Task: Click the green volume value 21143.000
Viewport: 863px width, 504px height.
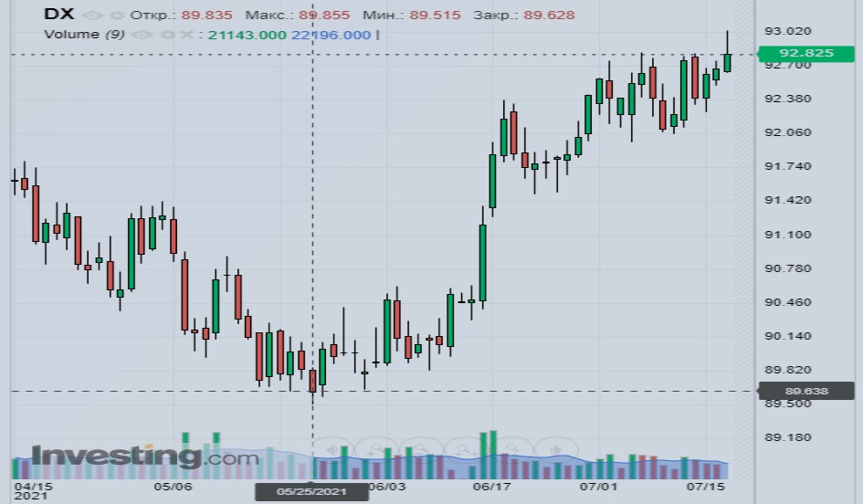Action: point(247,36)
